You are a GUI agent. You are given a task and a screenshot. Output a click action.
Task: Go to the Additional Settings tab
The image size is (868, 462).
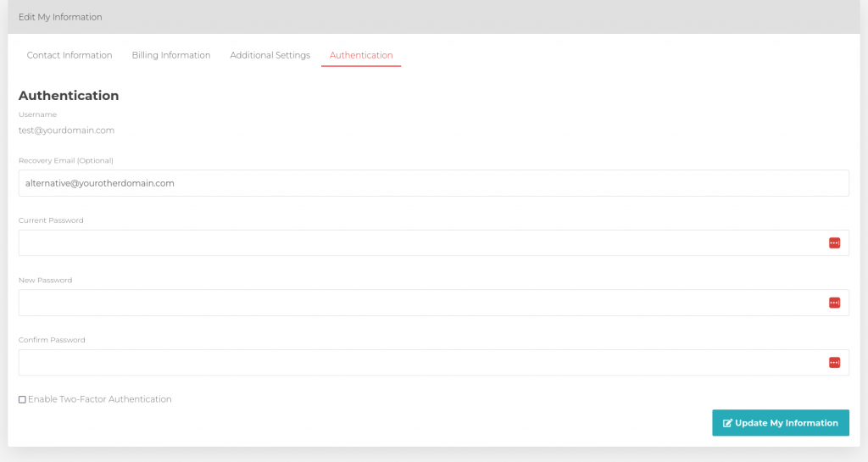coord(270,55)
